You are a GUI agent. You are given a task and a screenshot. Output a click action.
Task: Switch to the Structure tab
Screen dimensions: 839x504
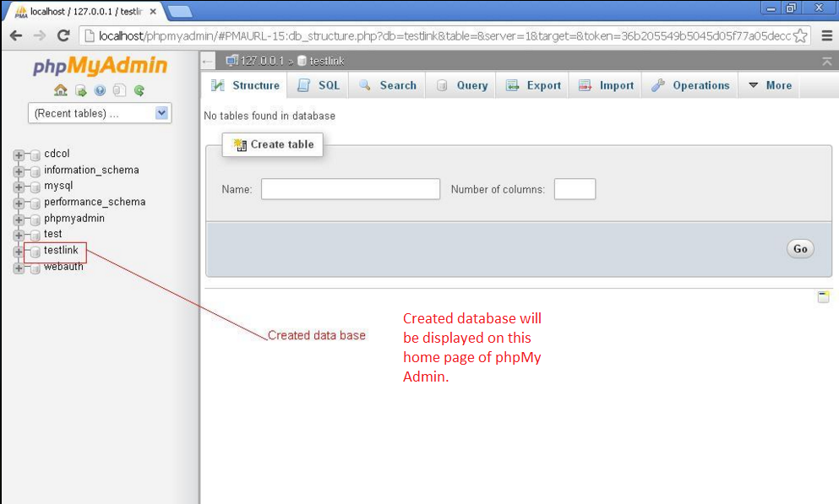click(x=244, y=85)
